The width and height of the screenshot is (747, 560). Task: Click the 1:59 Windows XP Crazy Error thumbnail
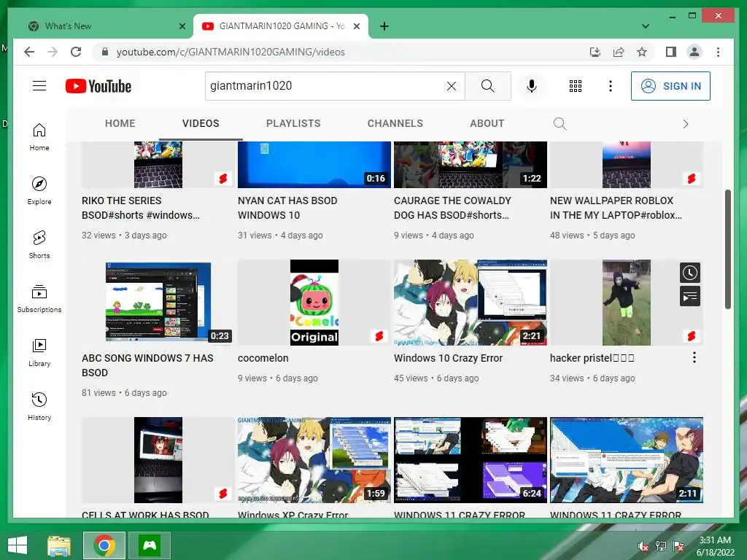click(314, 460)
